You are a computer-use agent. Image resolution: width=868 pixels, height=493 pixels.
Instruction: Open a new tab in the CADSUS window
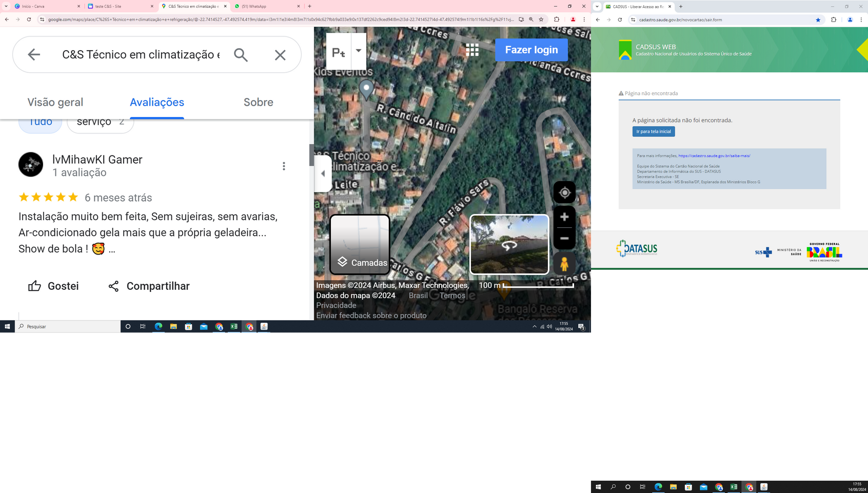coord(681,7)
